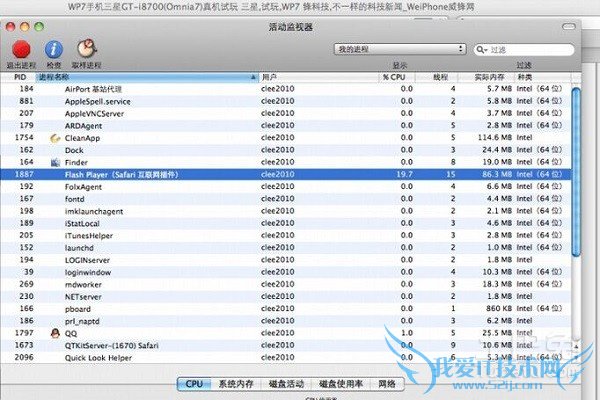Click the 24.4 MB memory value
This screenshot has width=600, height=400.
497,150
